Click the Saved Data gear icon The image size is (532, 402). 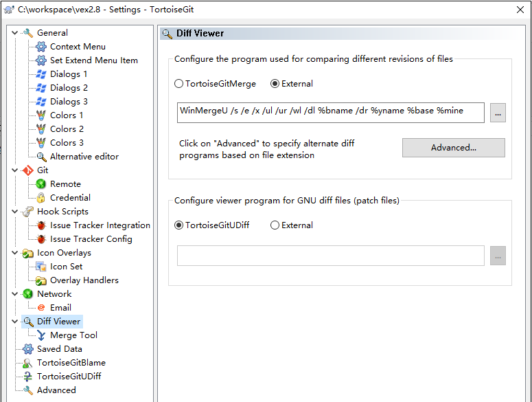(x=28, y=349)
